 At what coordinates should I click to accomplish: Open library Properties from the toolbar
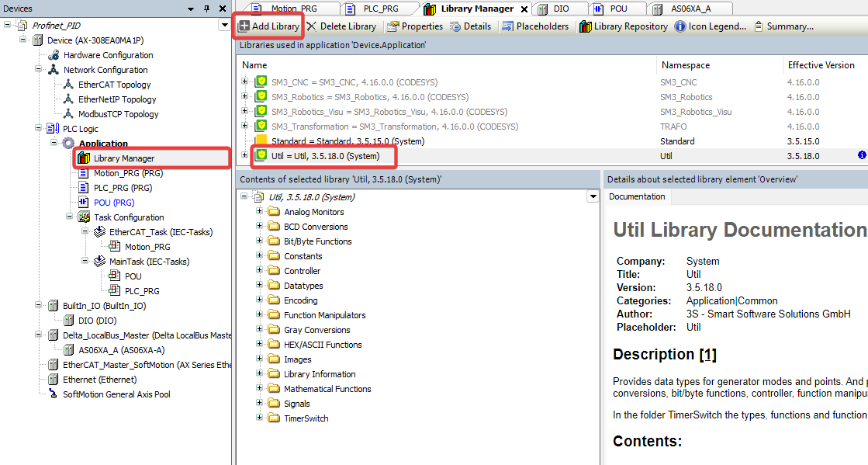414,26
